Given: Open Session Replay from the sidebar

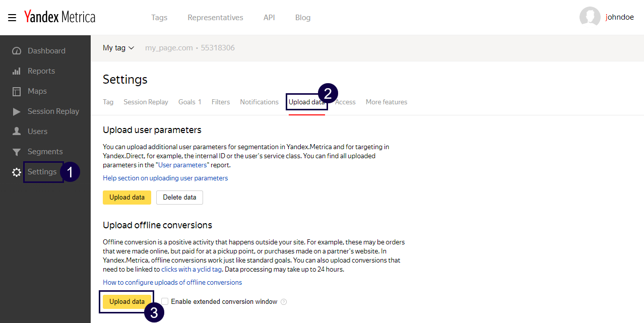Looking at the screenshot, I should [x=53, y=111].
